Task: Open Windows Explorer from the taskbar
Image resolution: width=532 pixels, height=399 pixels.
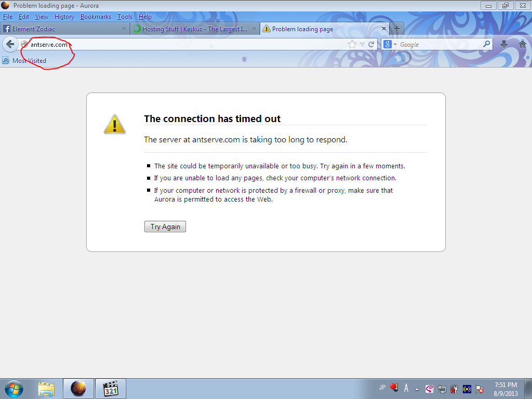Action: (x=46, y=389)
